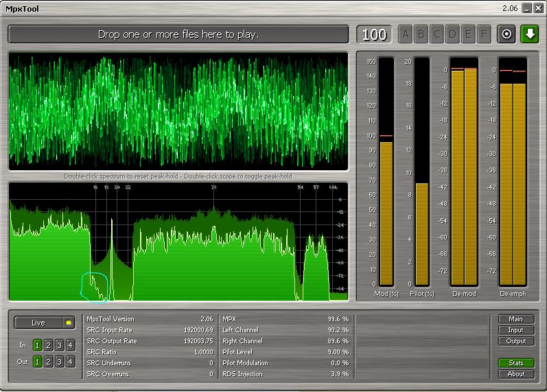Select output channel 1

point(37,362)
